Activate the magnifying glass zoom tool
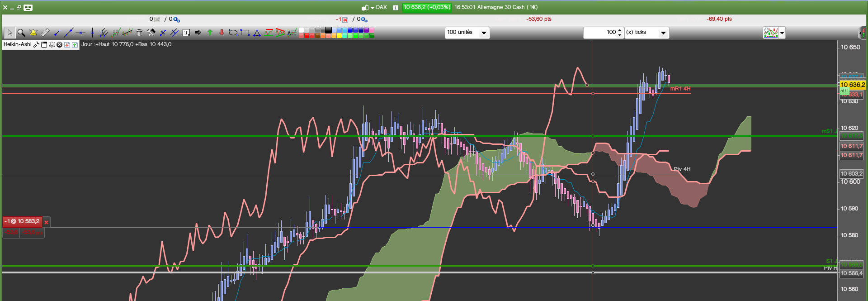 [21, 33]
